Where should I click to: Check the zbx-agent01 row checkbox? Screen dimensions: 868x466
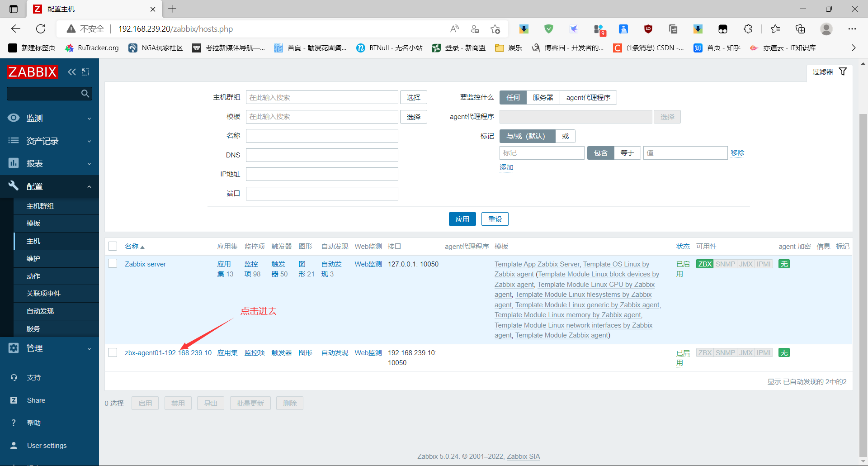tap(113, 352)
